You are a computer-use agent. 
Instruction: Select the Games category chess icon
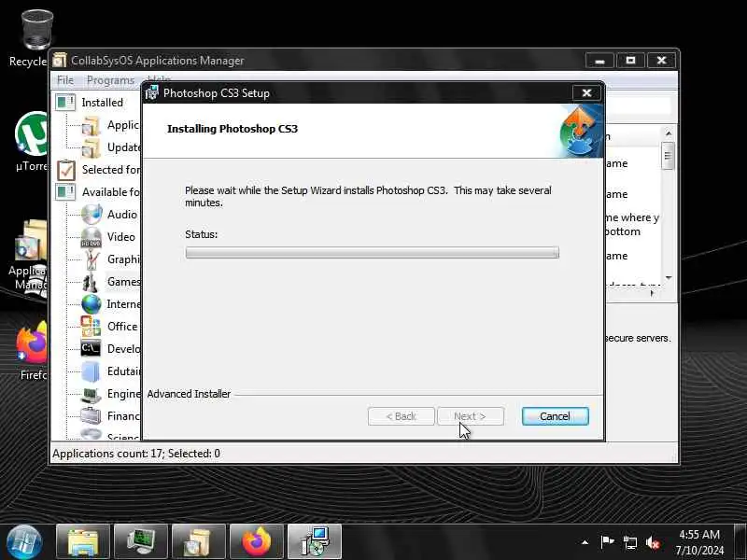[x=91, y=282]
